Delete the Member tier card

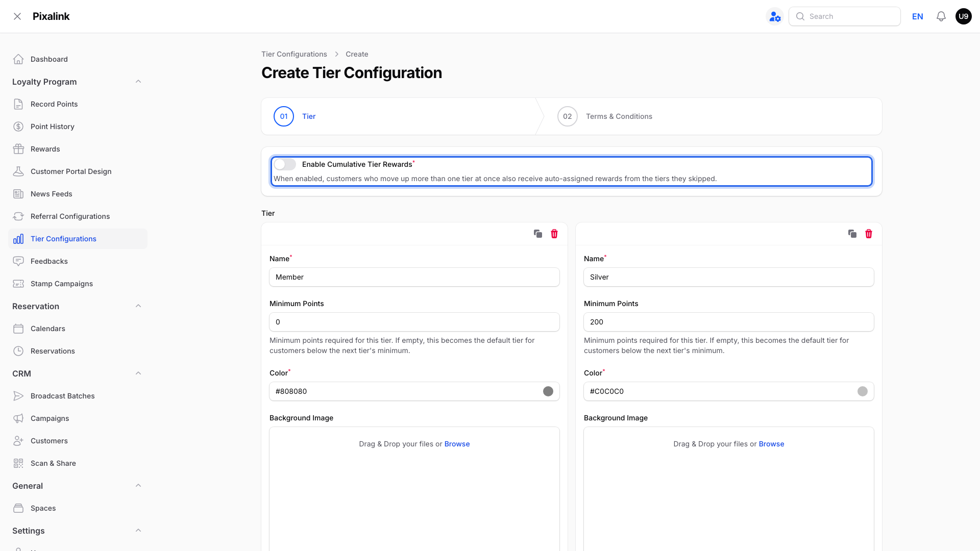tap(554, 234)
